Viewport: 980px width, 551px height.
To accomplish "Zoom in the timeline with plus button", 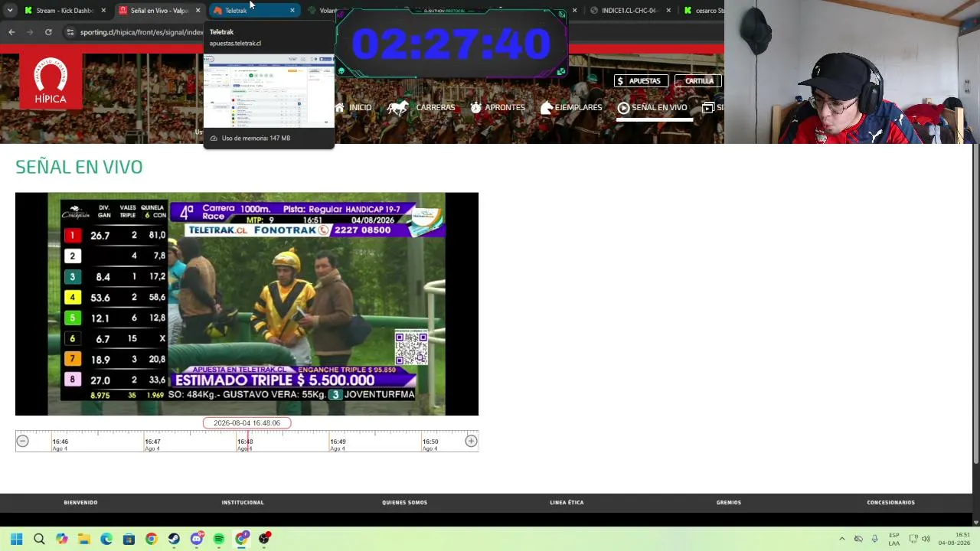I will click(471, 441).
